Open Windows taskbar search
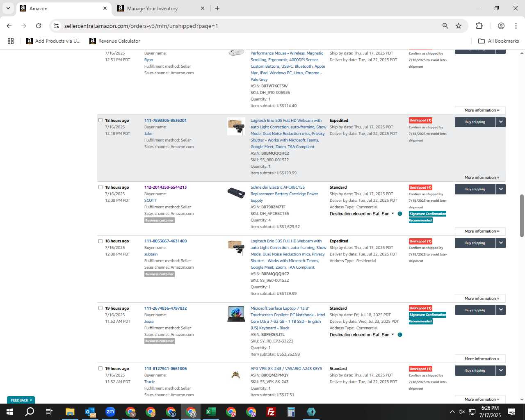The height and width of the screenshot is (420, 525). click(x=30, y=412)
